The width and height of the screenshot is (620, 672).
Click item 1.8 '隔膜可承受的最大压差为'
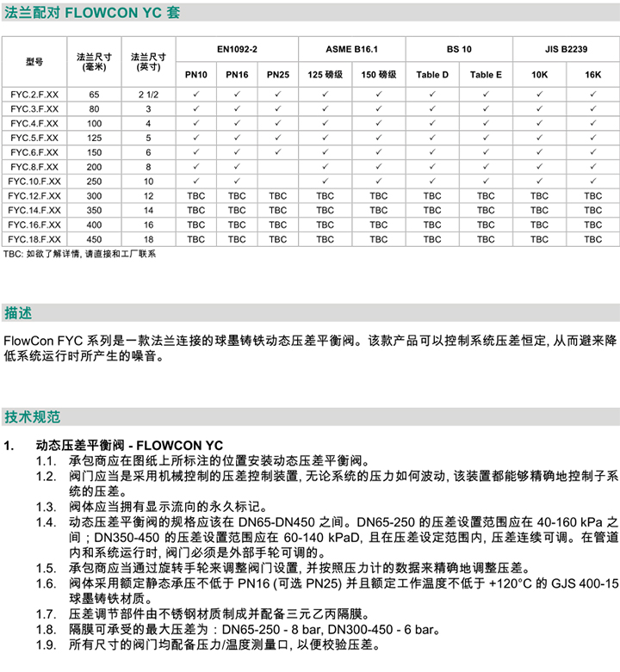pyautogui.click(x=255, y=630)
